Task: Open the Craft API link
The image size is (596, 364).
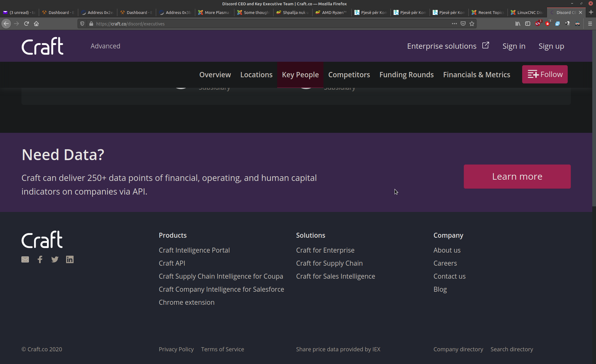Action: tap(172, 263)
